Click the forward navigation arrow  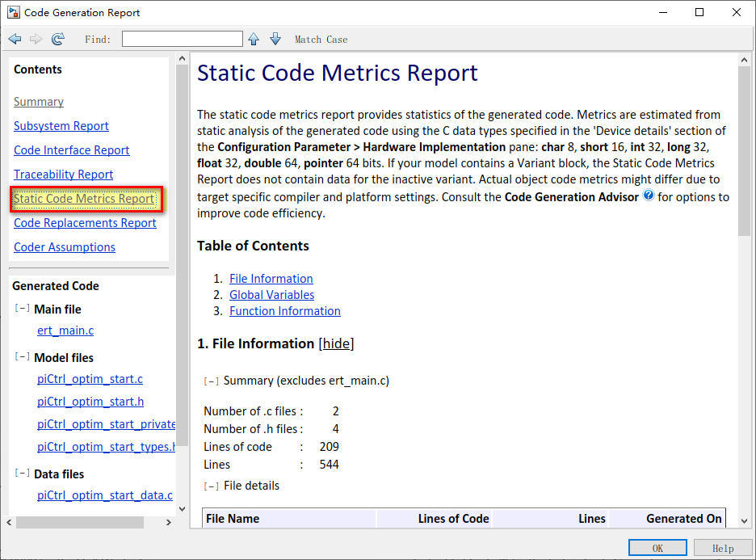coord(35,38)
